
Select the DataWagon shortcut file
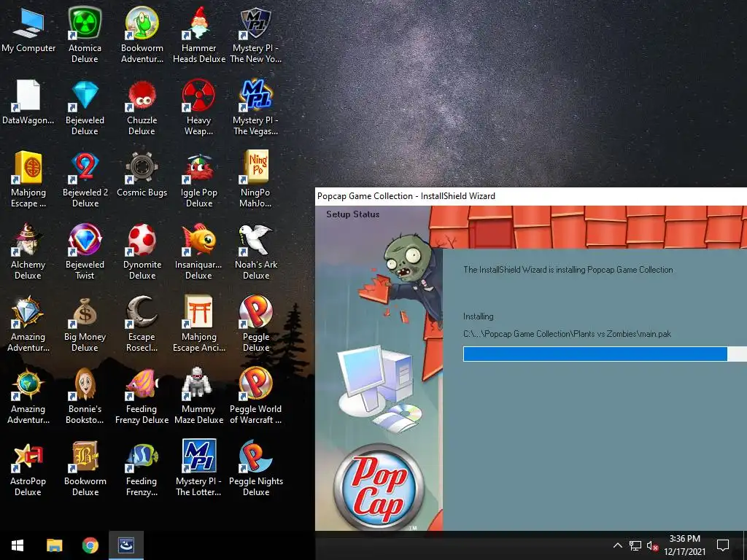28,102
